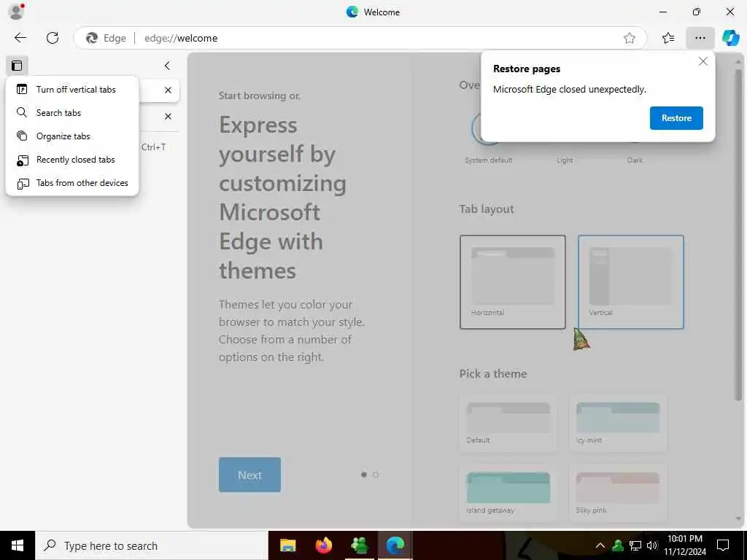Screen dimensions: 747x560
Task: Select Turn off vertical tabs
Action: (72, 89)
